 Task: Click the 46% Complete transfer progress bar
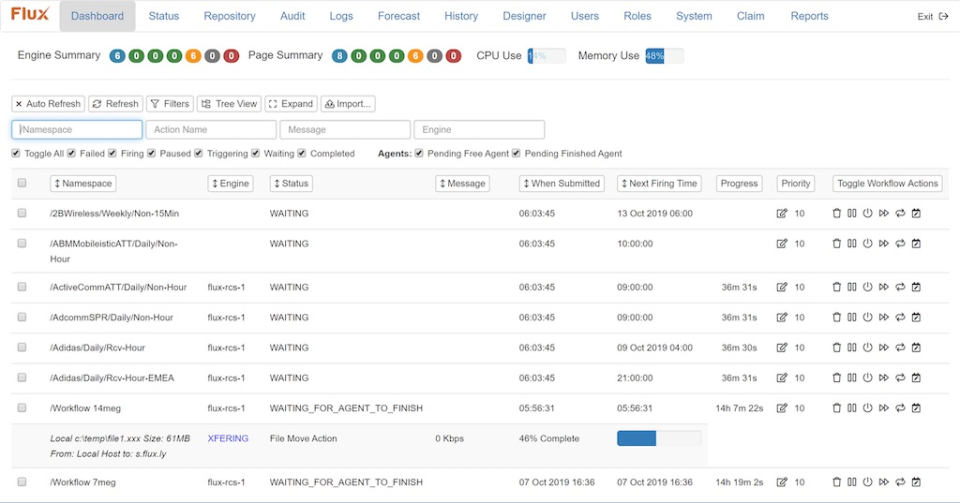[x=658, y=438]
